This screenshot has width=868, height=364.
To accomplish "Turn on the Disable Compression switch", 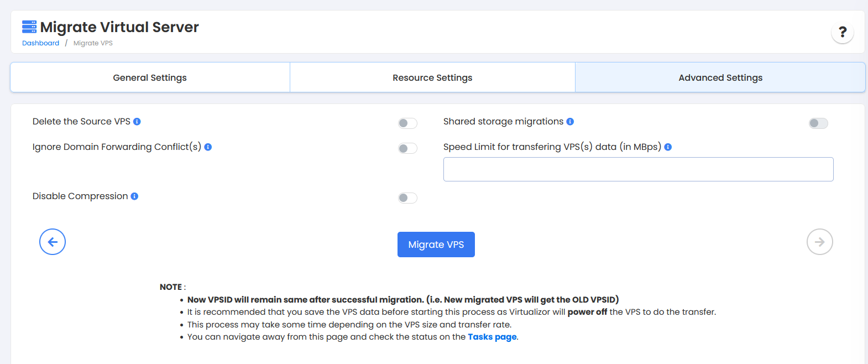I will tap(407, 198).
